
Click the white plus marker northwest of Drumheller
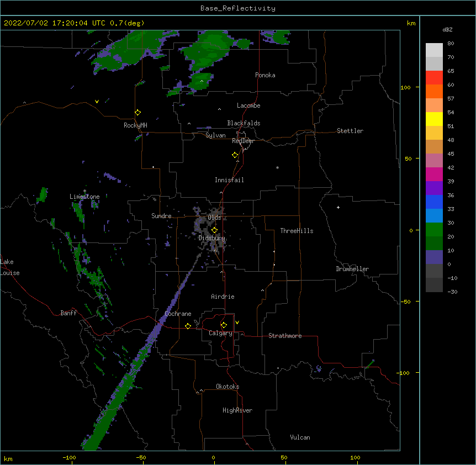click(338, 207)
